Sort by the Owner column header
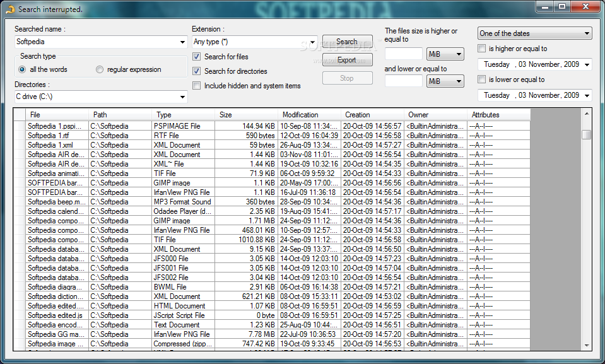 [436, 115]
